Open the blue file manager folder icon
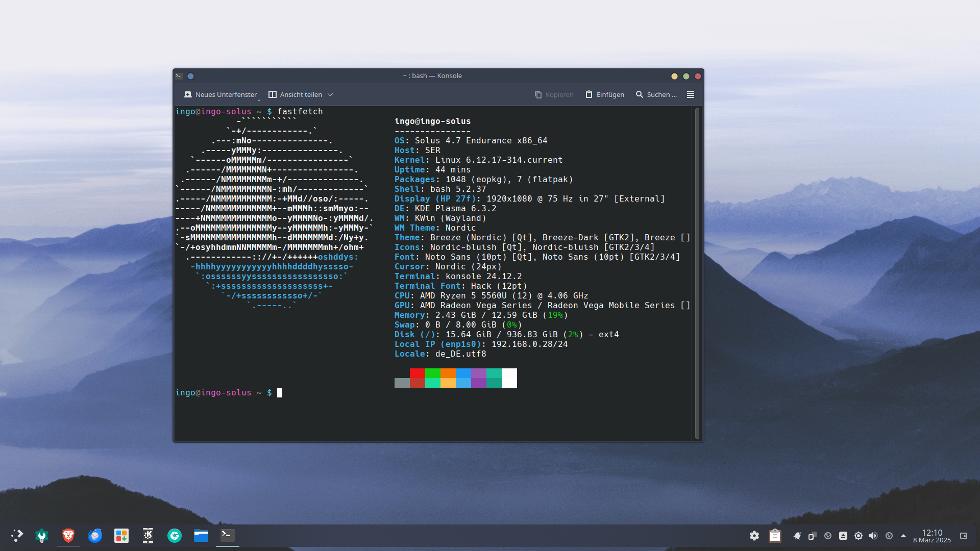980x551 pixels. click(x=201, y=535)
